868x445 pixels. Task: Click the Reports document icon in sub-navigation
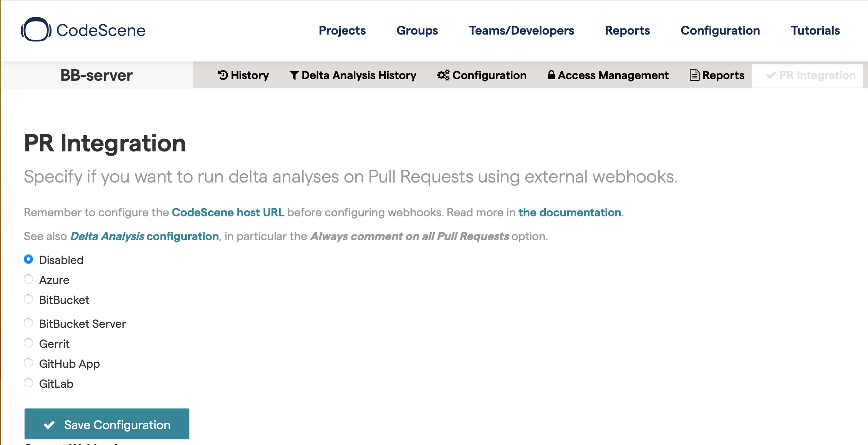[694, 75]
